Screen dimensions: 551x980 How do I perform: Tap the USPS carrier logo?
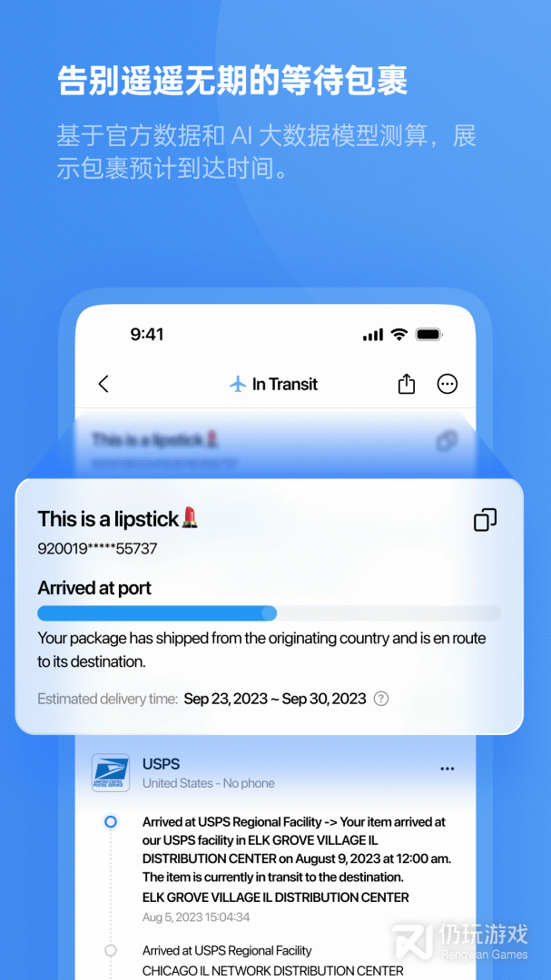(111, 772)
